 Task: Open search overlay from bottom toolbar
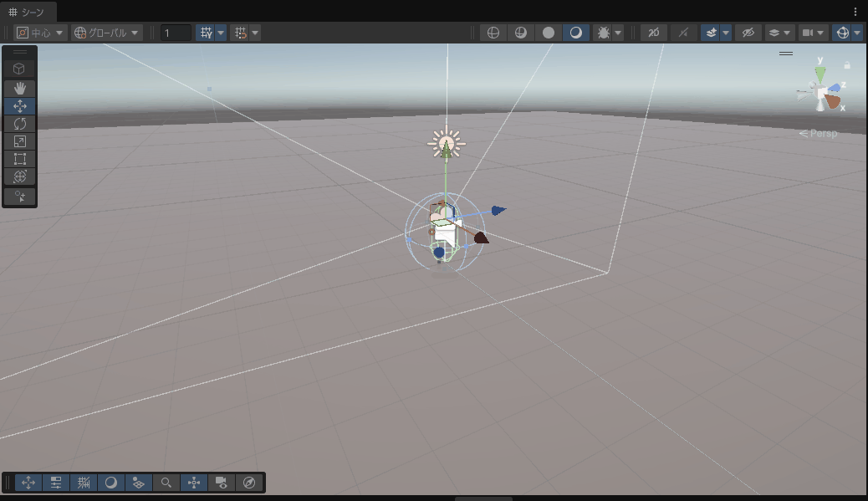(x=166, y=483)
